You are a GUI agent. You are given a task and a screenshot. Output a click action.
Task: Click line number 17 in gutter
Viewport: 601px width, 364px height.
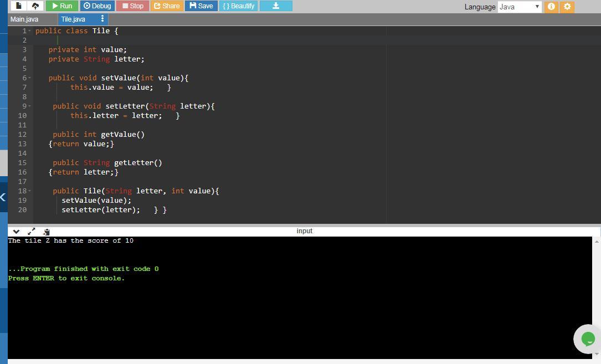point(22,181)
